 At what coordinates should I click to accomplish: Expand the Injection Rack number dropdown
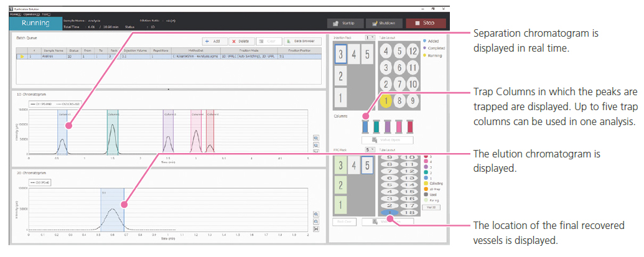coord(370,37)
